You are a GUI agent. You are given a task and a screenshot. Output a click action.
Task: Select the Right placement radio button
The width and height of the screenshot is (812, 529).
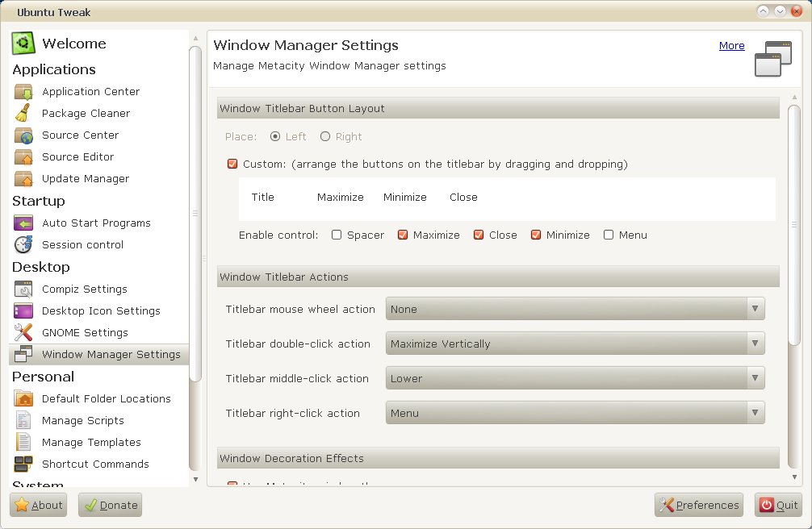click(x=325, y=136)
